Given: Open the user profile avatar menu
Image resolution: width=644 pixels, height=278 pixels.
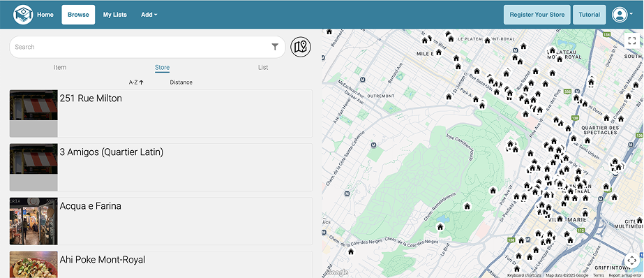Looking at the screenshot, I should click(619, 15).
